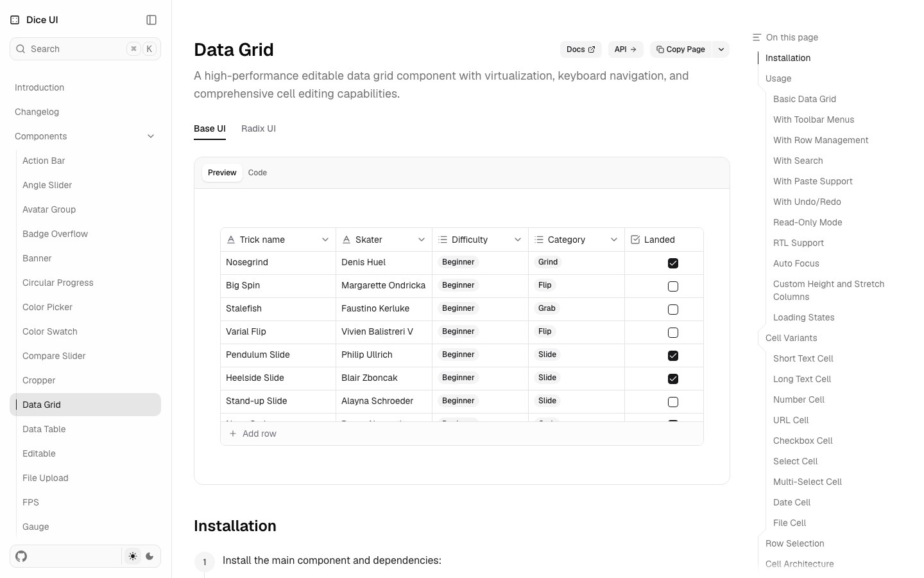Viewport: 924px width, 578px height.
Task: Check Landed for Stand-up Slide row
Action: point(673,402)
